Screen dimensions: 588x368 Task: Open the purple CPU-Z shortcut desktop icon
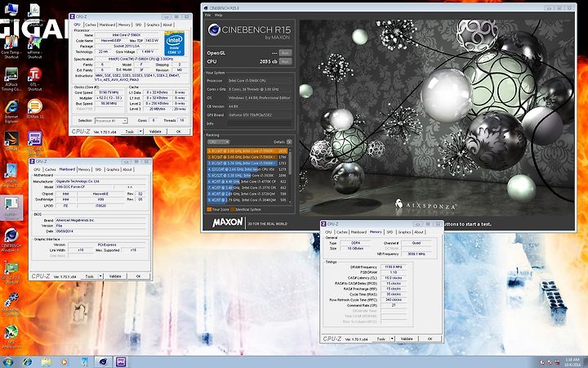tap(34, 144)
